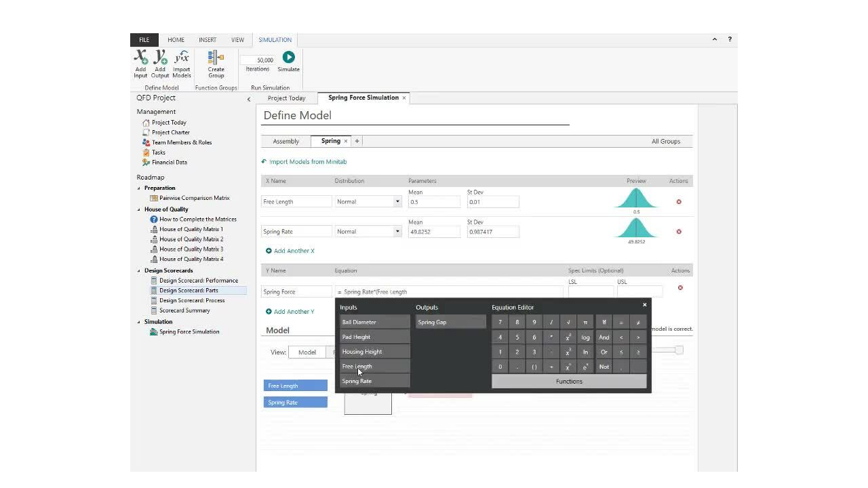The height and width of the screenshot is (488, 868).
Task: Close the Spring Force Simulation tab
Action: tap(404, 98)
